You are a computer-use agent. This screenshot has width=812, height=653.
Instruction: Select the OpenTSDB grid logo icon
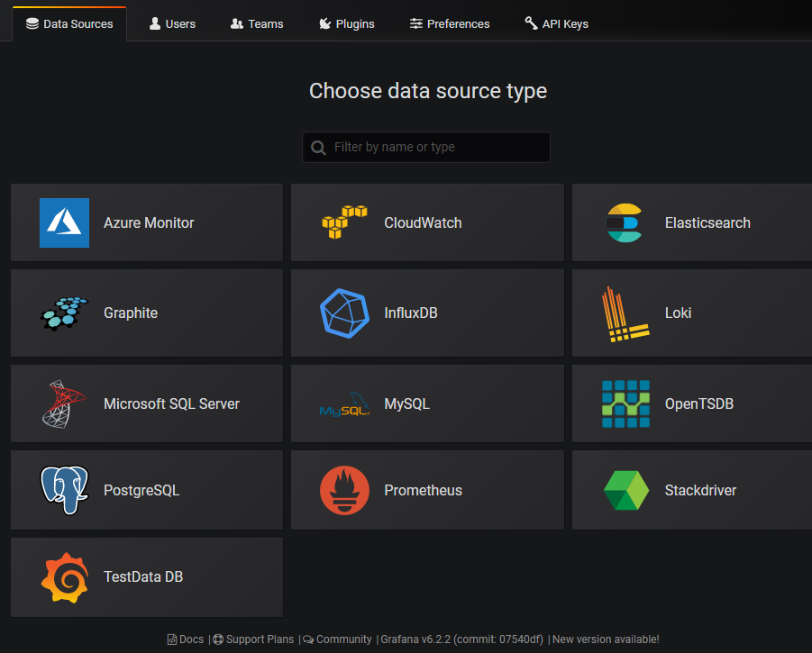coord(625,404)
